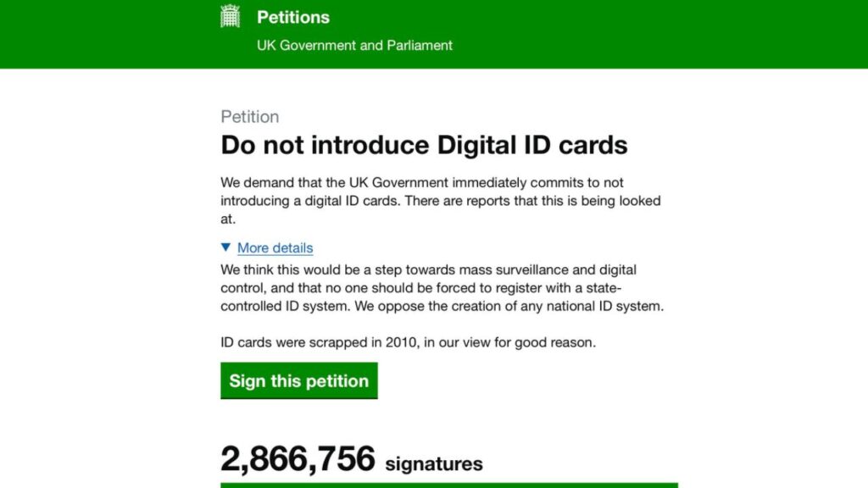Click an empty area of the green header banner
The width and height of the screenshot is (868, 488).
pos(678,34)
